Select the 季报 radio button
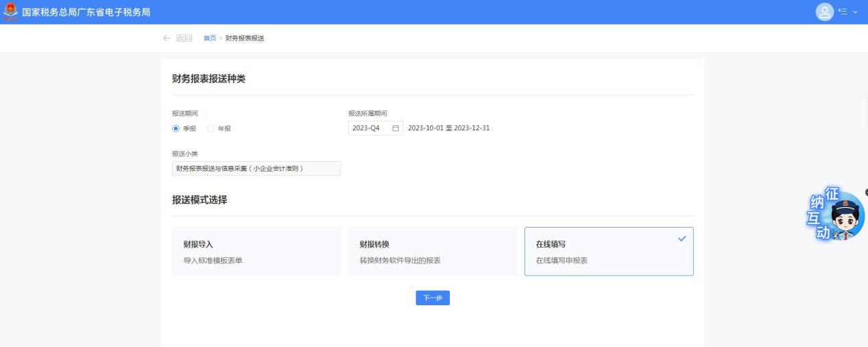The height and width of the screenshot is (347, 868). (x=176, y=128)
